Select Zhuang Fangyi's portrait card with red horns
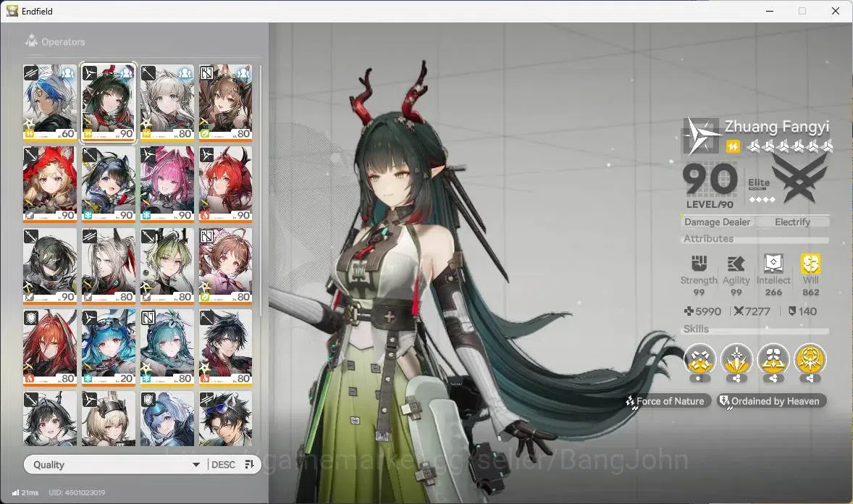Screen dimensions: 853x504 click(109, 103)
